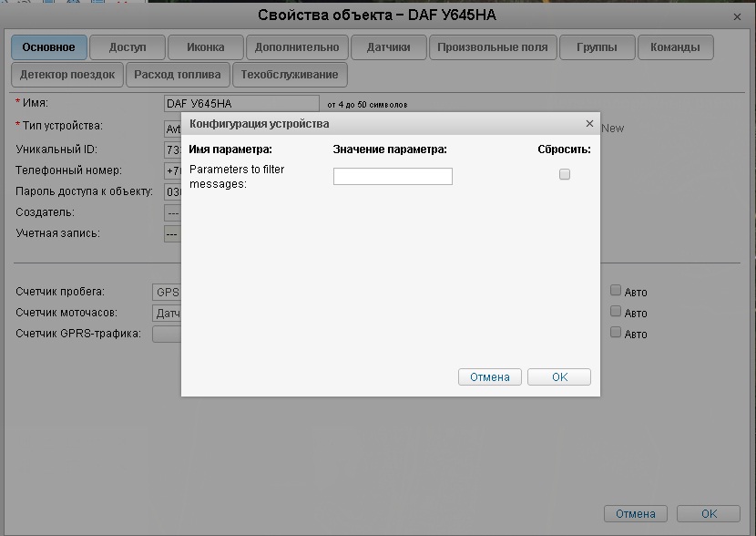Enable Авто for Счетчик моточасов
Screen dimensions: 756x536
[x=616, y=312]
